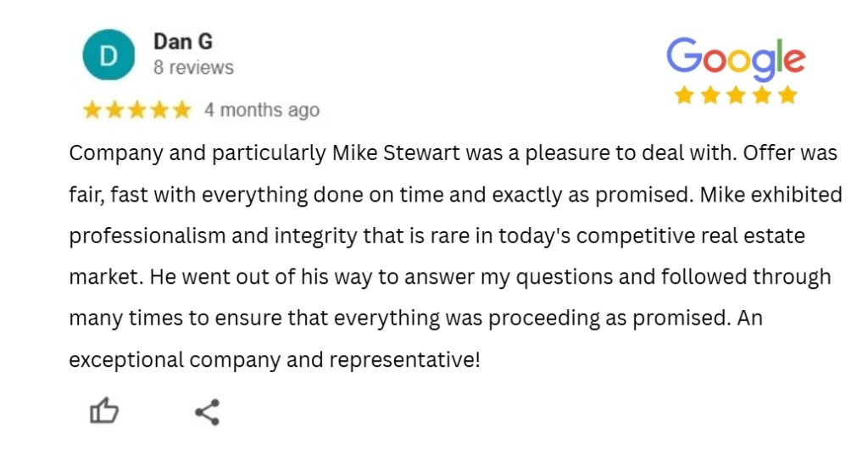The width and height of the screenshot is (868, 455).
Task: Select the fifth star beside 4 months ago
Action: click(181, 110)
